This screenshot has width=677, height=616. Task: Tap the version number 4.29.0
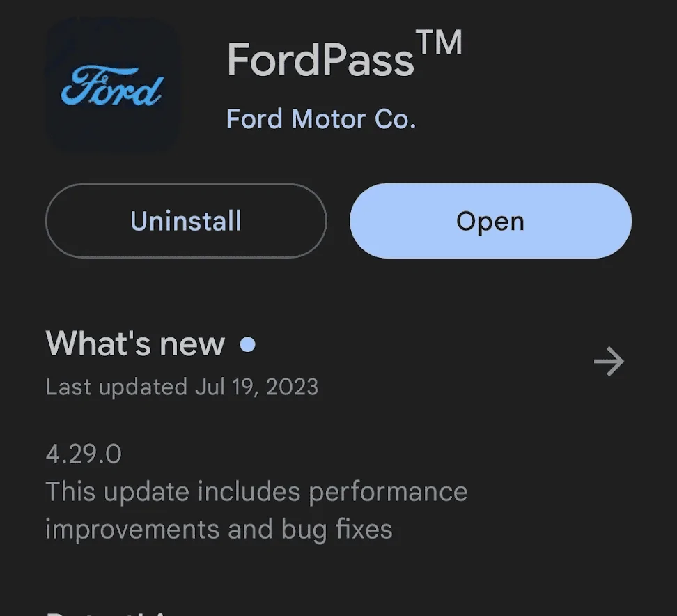click(84, 454)
